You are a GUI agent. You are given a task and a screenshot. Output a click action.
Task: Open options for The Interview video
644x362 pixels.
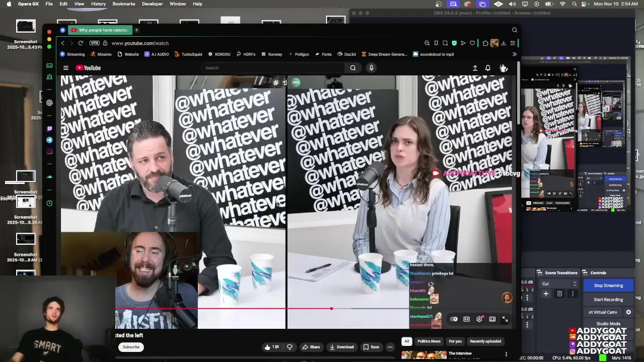pos(506,354)
